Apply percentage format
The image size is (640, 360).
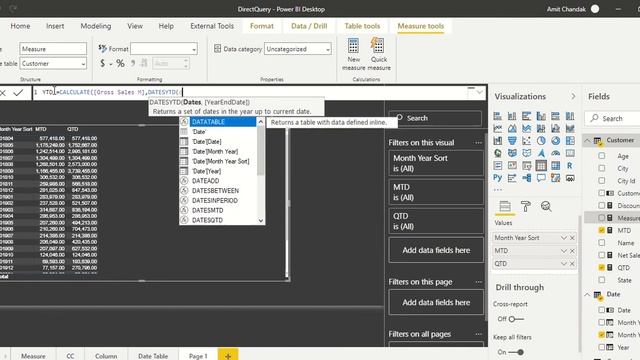click(120, 63)
